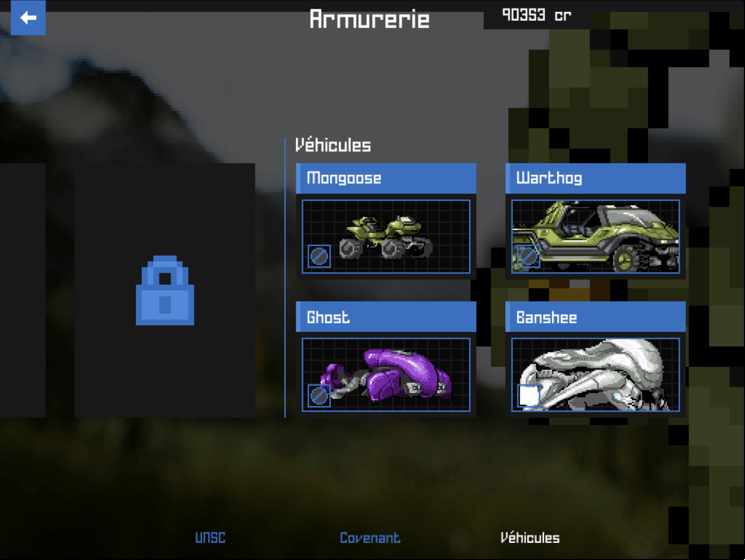Screen dimensions: 745x560
Task: Click the 90353 cr credits counter
Action: [x=537, y=15]
